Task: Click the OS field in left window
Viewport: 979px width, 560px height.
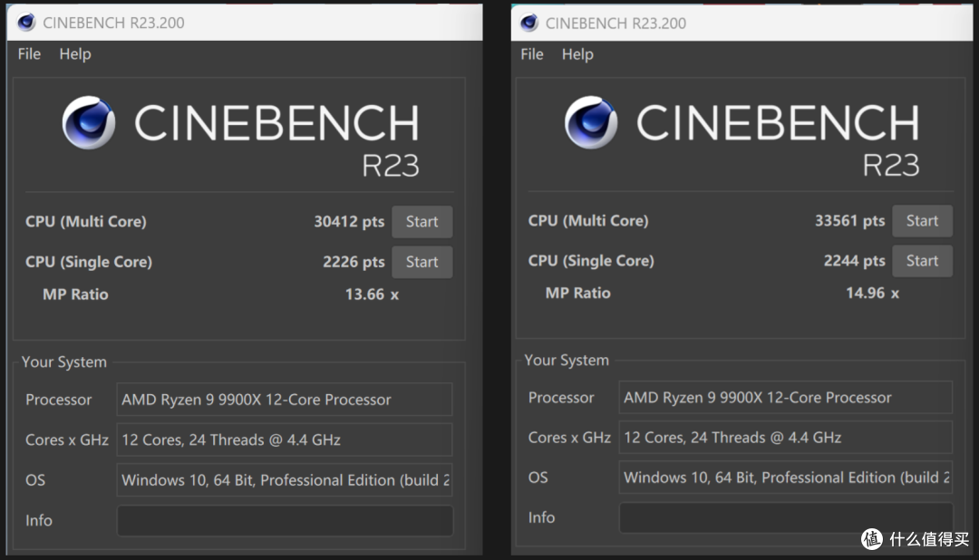Action: click(285, 480)
